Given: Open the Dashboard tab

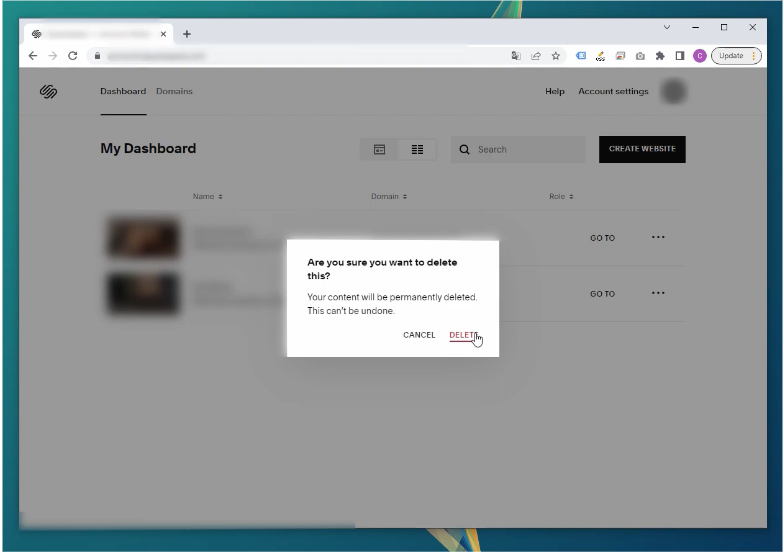Looking at the screenshot, I should click(x=123, y=92).
